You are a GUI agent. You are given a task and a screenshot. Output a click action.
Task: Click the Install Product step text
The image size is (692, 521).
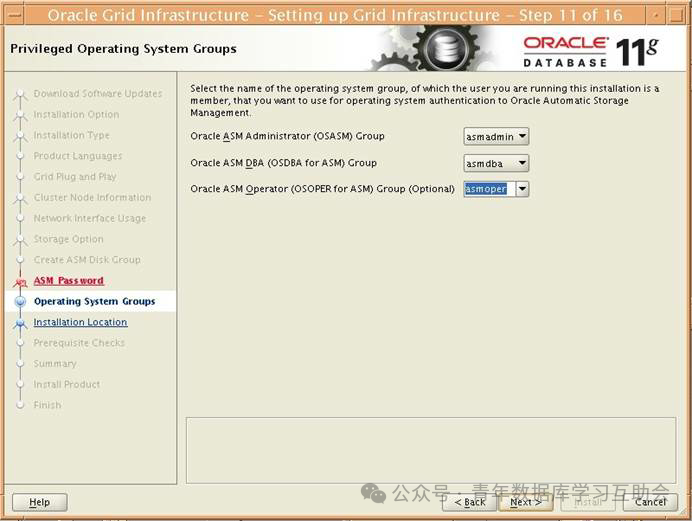point(67,384)
